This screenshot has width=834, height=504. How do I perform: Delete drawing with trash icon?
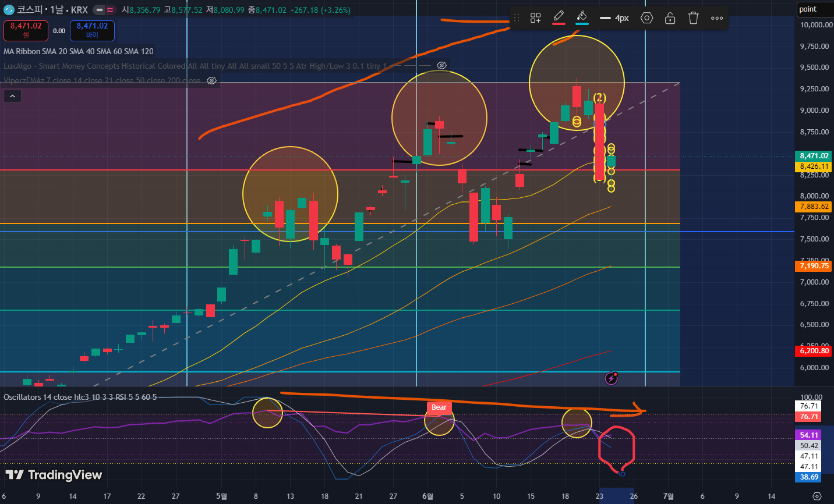[x=693, y=18]
